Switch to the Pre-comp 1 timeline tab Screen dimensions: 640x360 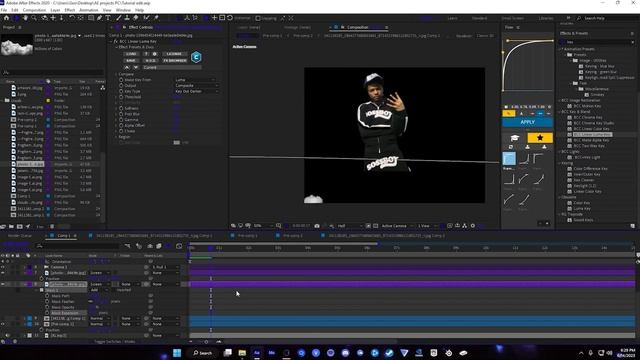(247, 236)
